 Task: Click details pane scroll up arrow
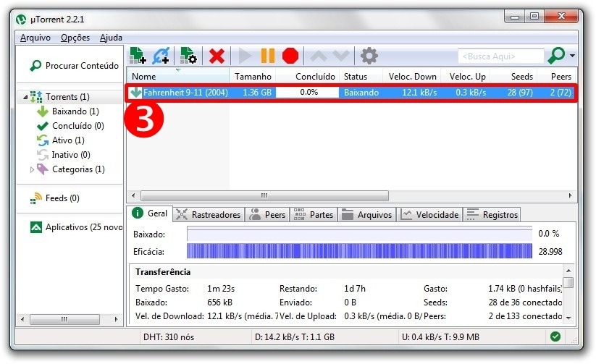click(x=568, y=271)
